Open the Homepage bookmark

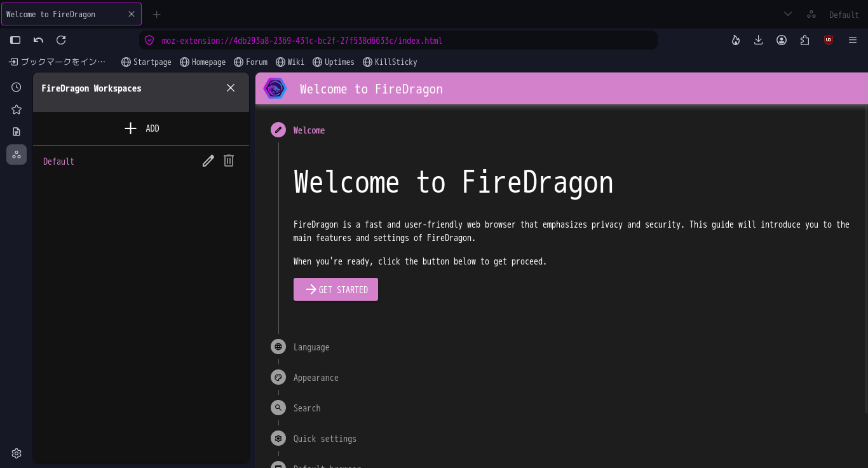203,62
